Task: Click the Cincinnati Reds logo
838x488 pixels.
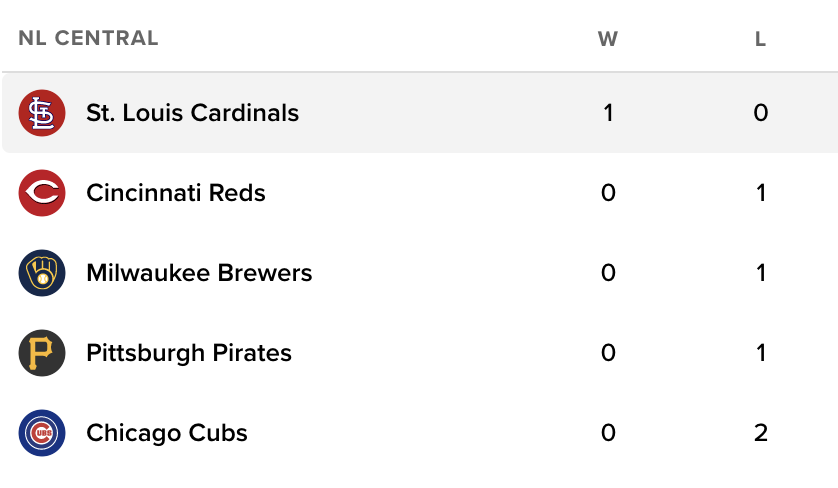Action: pos(42,193)
